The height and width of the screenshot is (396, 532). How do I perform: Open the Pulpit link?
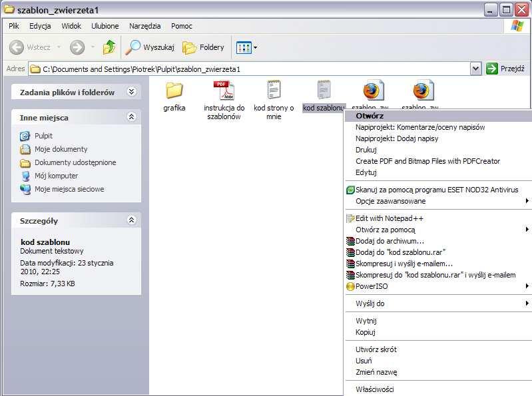tap(43, 136)
